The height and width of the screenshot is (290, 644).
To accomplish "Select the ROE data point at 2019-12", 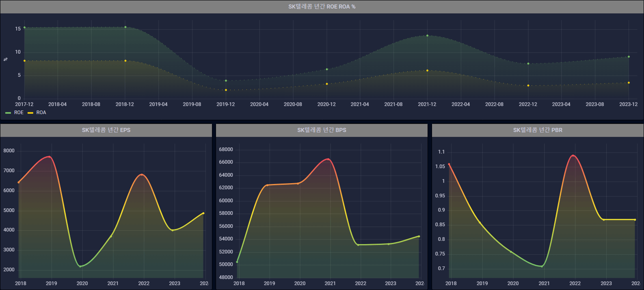I will pos(226,81).
